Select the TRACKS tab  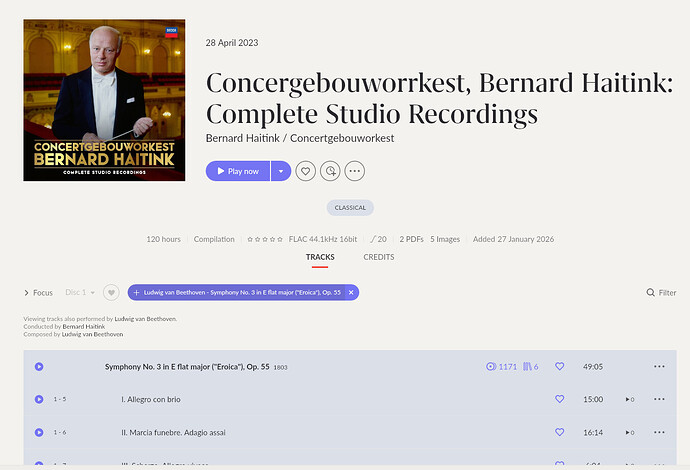tap(320, 257)
